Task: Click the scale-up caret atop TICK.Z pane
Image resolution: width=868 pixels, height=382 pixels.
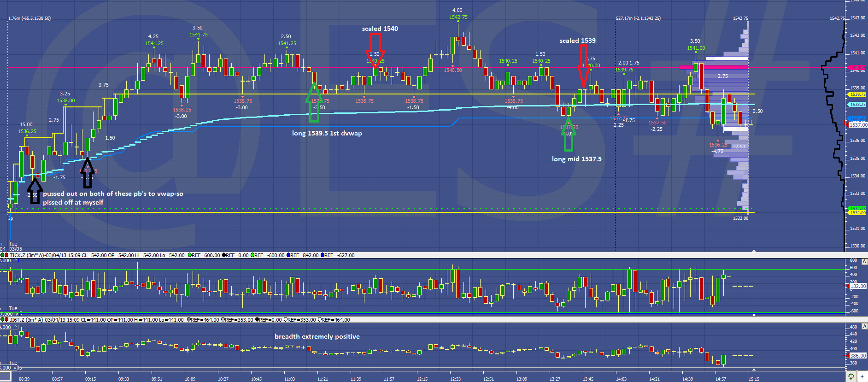Action: (16, 260)
